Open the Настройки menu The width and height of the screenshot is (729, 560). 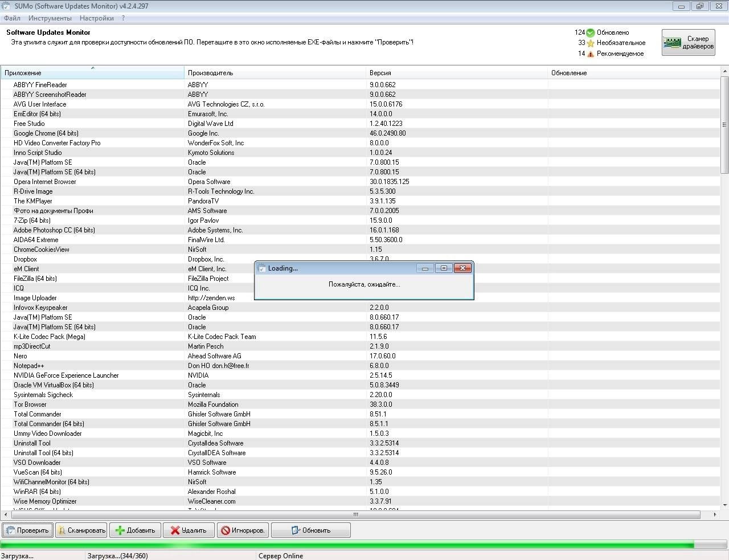[x=96, y=18]
